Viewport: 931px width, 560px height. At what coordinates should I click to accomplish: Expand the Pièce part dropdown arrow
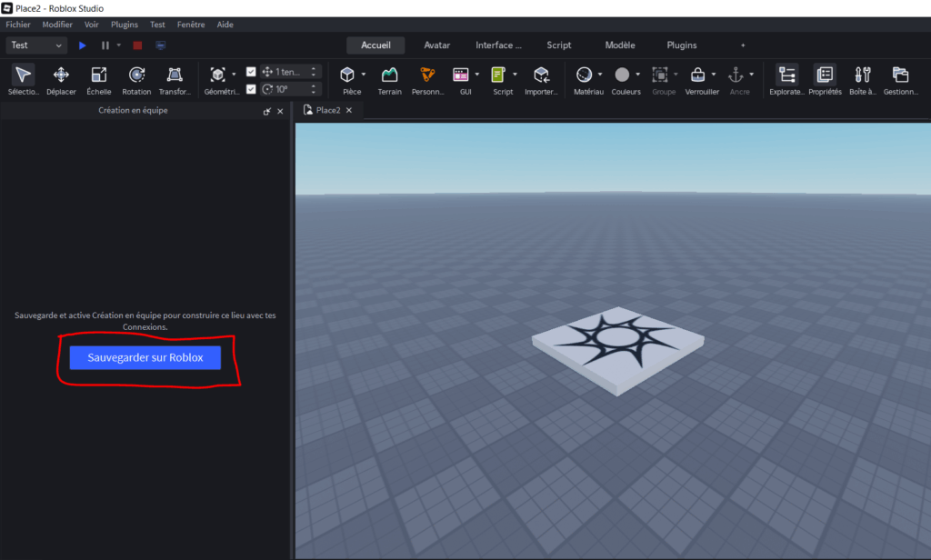click(364, 75)
